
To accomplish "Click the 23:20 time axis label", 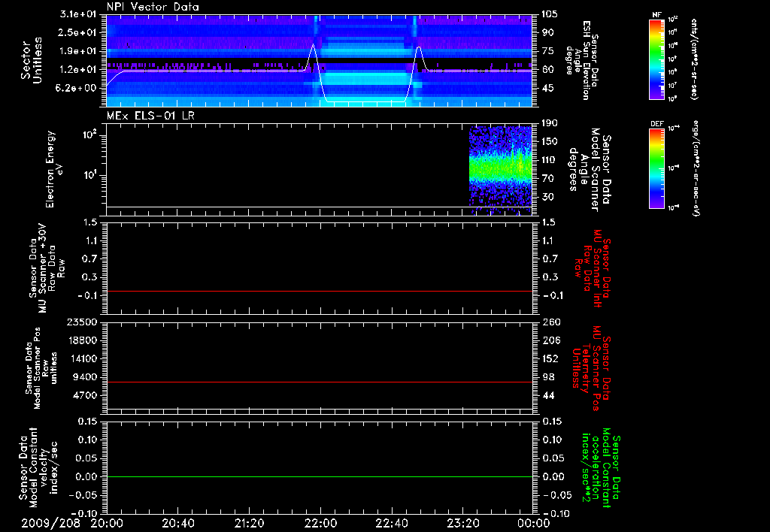I will click(x=462, y=522).
